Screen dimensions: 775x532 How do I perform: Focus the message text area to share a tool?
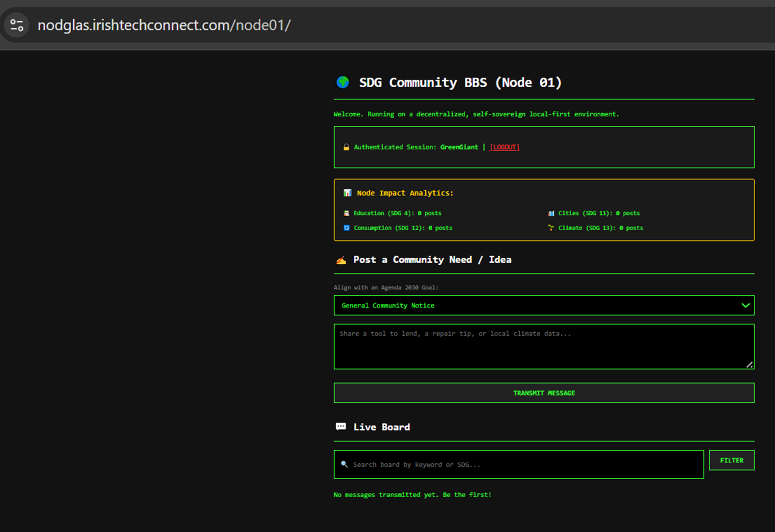544,347
